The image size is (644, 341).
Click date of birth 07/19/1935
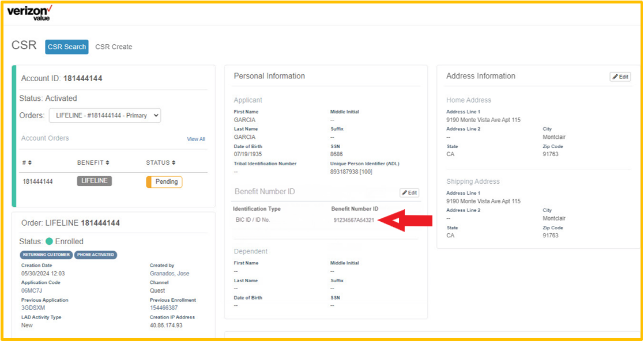[x=248, y=154]
